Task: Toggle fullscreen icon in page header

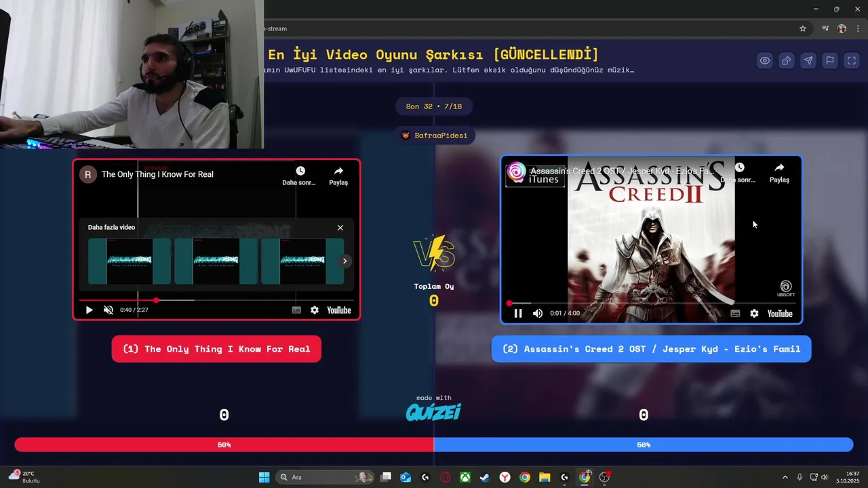Action: [x=852, y=60]
